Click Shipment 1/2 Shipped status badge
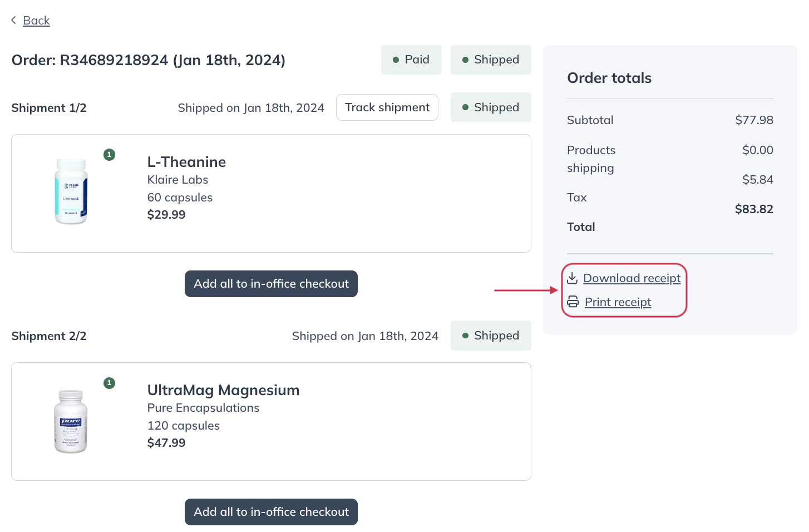The image size is (809, 532). click(491, 107)
